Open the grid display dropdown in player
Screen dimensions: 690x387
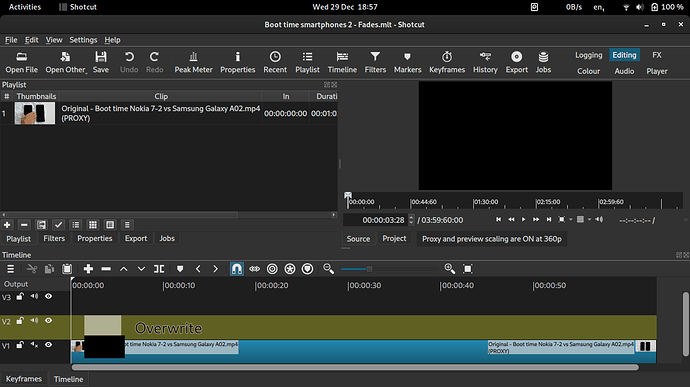589,219
